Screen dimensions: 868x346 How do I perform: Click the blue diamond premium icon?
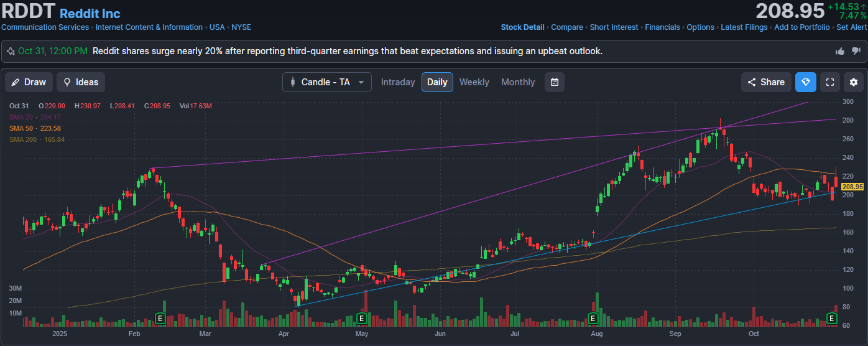click(806, 82)
